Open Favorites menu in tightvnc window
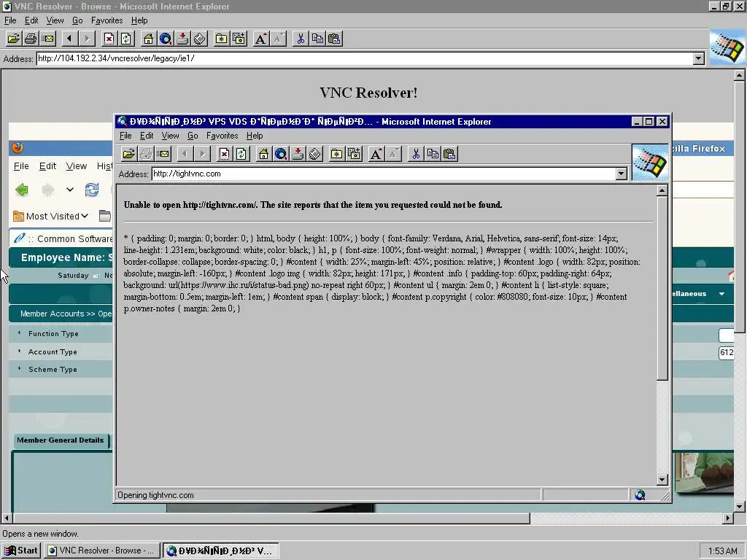This screenshot has height=560, width=747. tap(222, 136)
